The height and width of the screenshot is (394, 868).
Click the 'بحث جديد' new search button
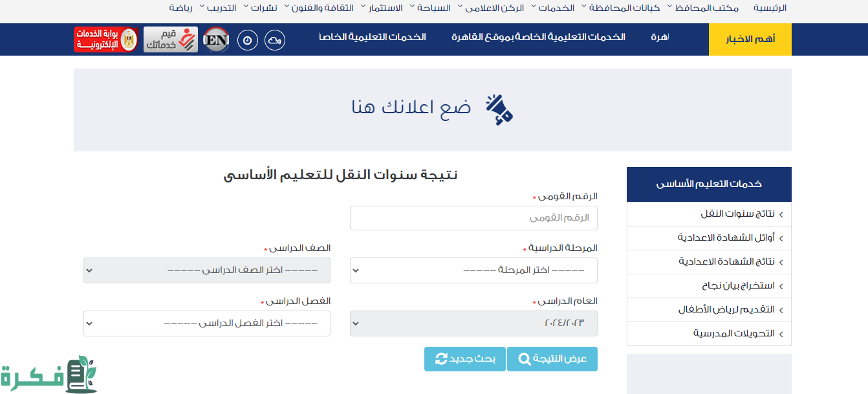coord(465,359)
